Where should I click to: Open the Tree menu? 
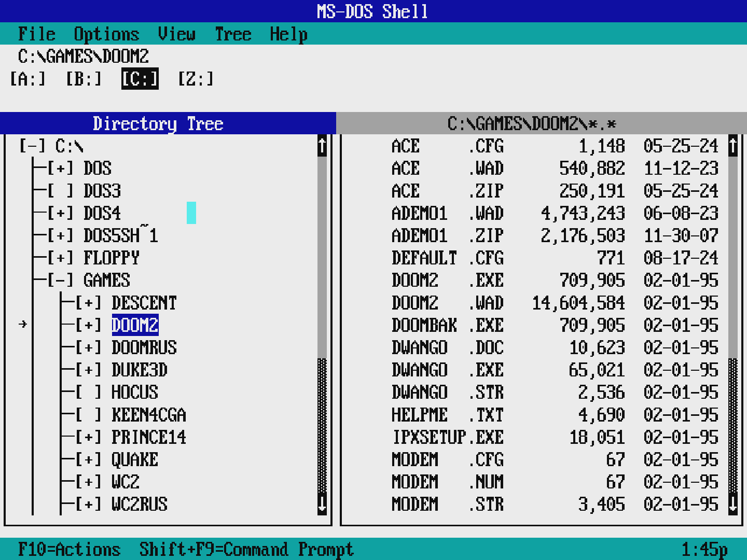[x=233, y=34]
